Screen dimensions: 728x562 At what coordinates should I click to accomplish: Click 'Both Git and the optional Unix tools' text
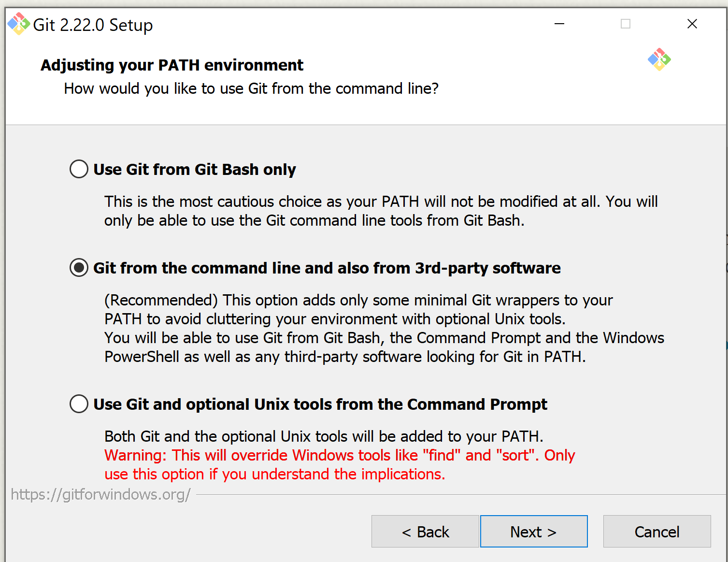[x=324, y=436]
